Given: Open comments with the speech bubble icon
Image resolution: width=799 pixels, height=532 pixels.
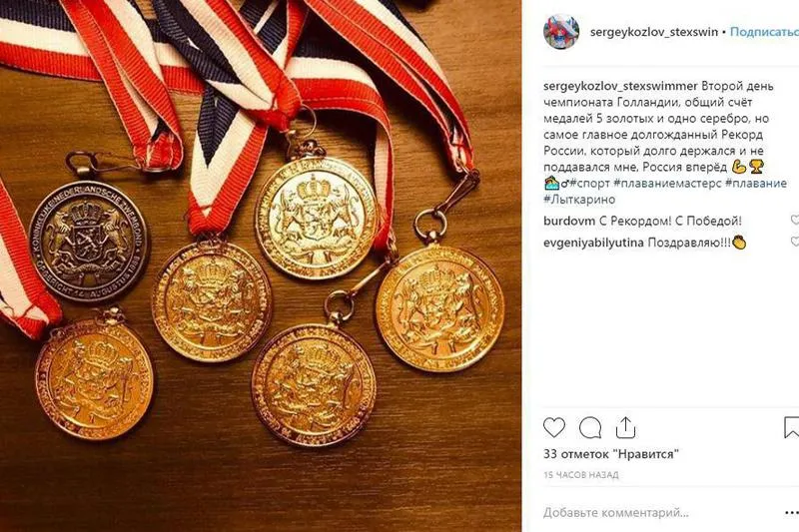Looking at the screenshot, I should click(590, 428).
